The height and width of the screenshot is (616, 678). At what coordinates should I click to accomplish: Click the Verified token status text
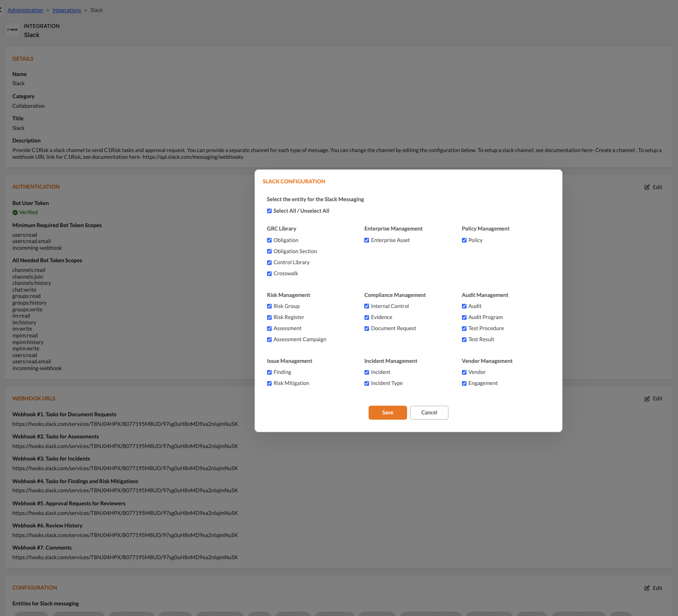tap(28, 212)
